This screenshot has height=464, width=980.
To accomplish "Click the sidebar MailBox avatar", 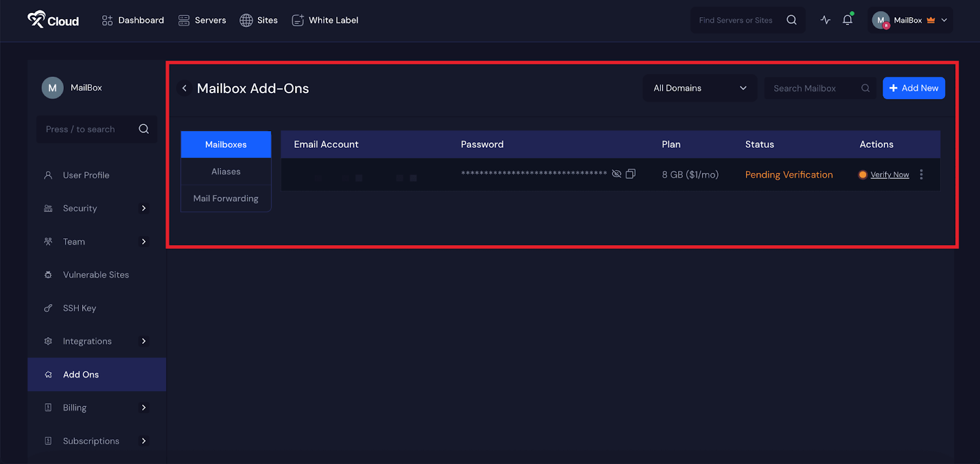I will (x=53, y=88).
